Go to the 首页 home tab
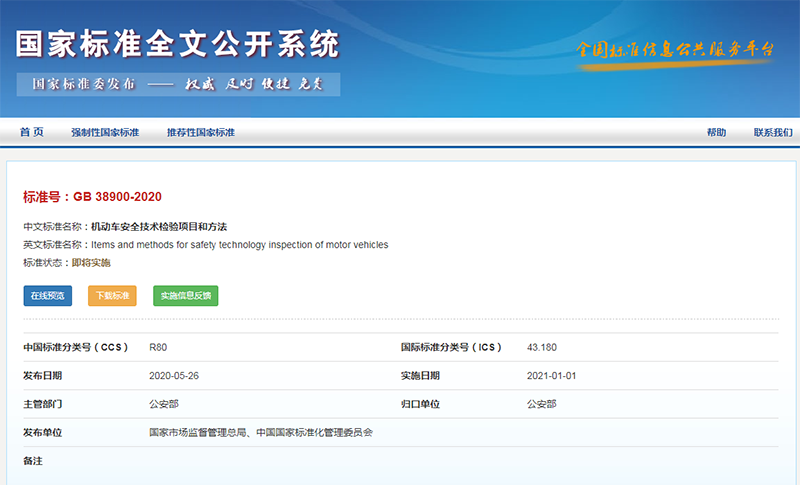Screen dimensions: 800x485 pyautogui.click(x=32, y=133)
